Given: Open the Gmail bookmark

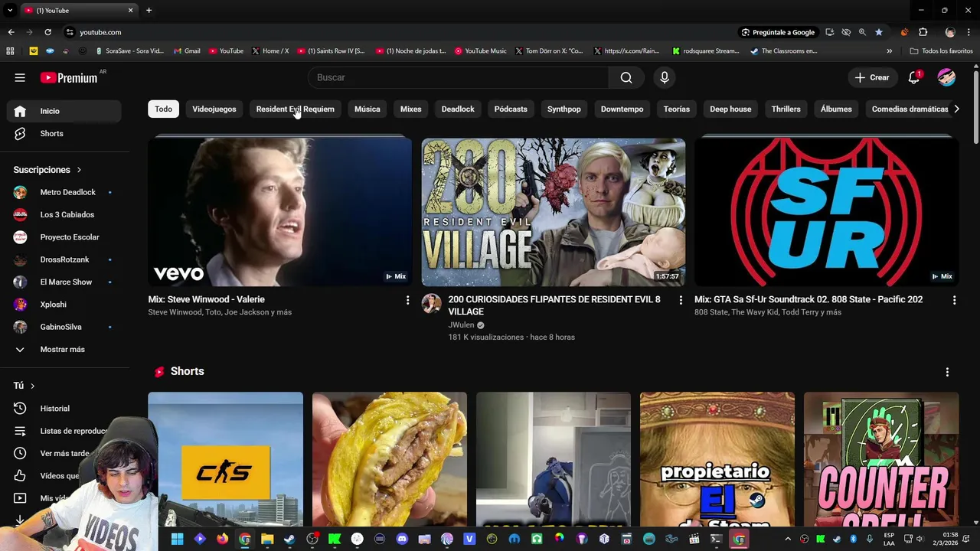Looking at the screenshot, I should click(x=187, y=51).
